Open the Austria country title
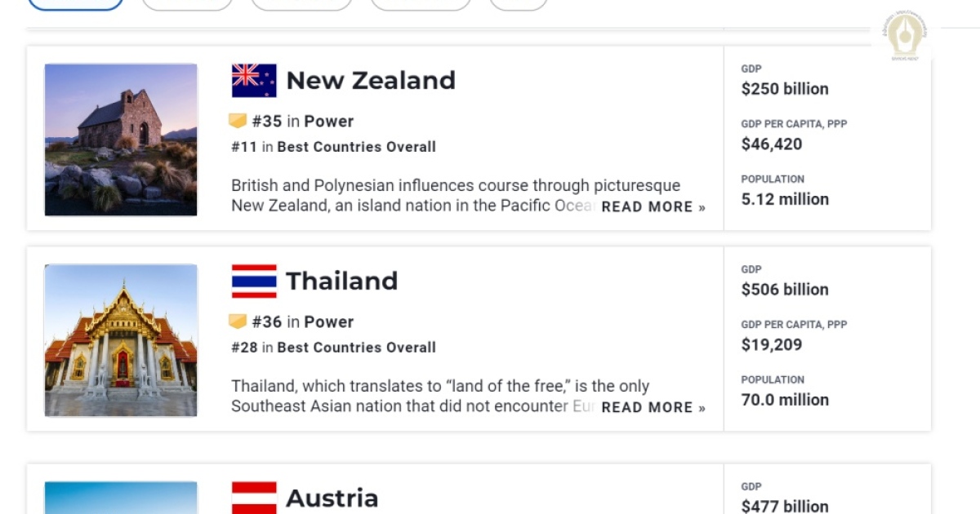The width and height of the screenshot is (980, 514). [x=332, y=498]
